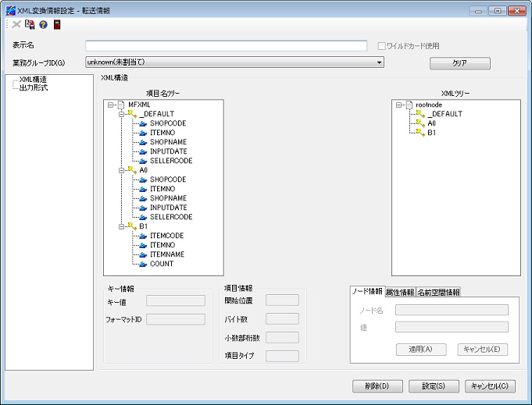Click the 設定(S) button
532x405 pixels.
[434, 386]
